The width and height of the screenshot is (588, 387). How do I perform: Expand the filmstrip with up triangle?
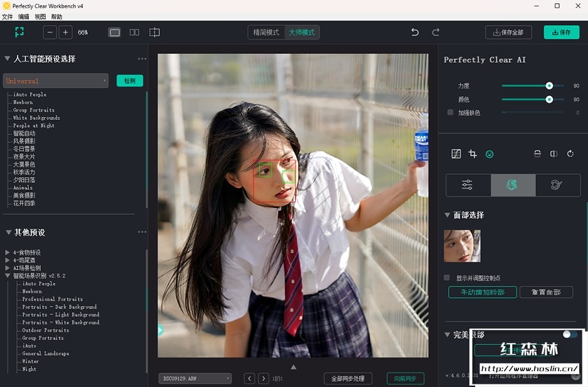tap(293, 367)
